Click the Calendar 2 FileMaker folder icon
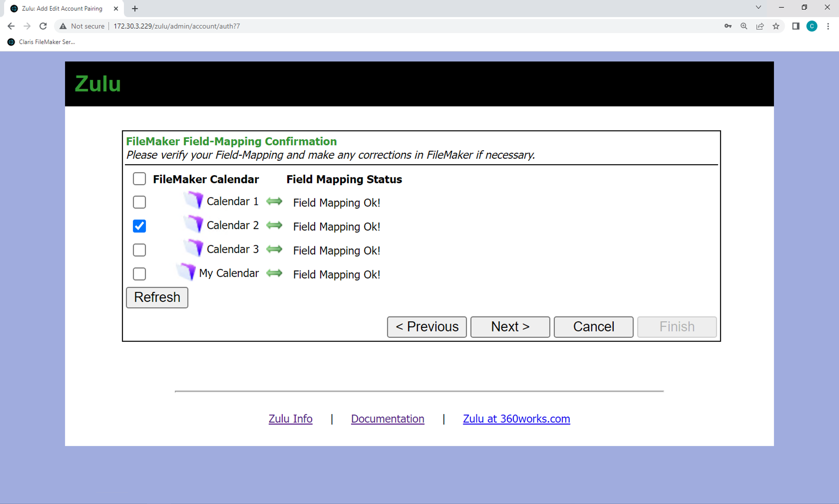839x504 pixels. coord(194,224)
